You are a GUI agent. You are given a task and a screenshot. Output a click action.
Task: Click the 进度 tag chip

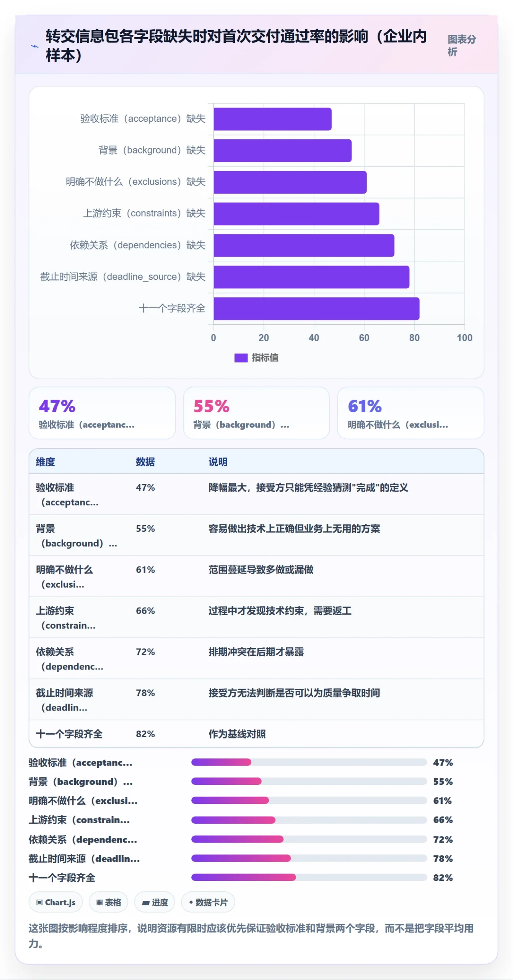point(155,902)
